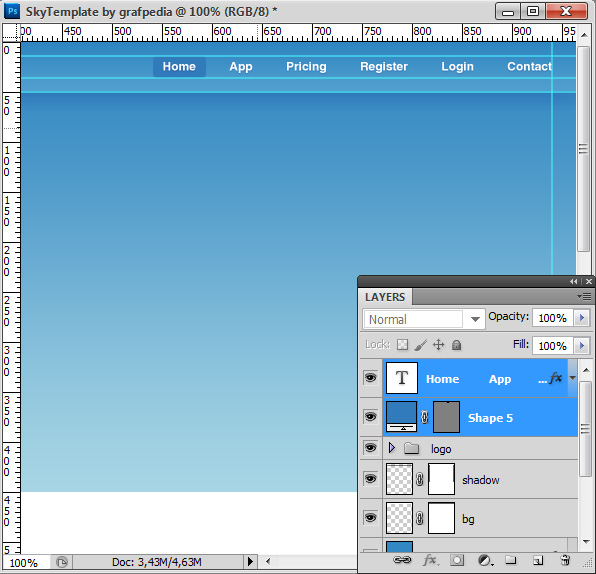
Task: Open the Opacity slider arrow
Action: click(x=582, y=317)
